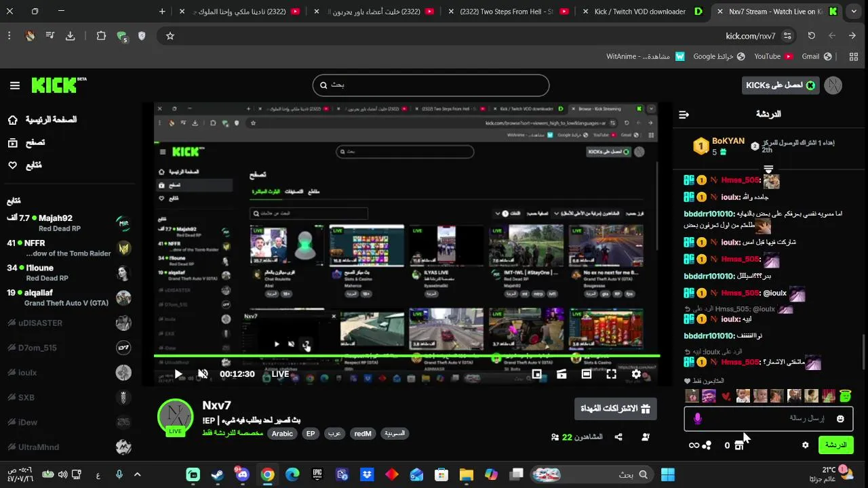
Task: Open Google Maps bookmark
Action: tap(719, 57)
